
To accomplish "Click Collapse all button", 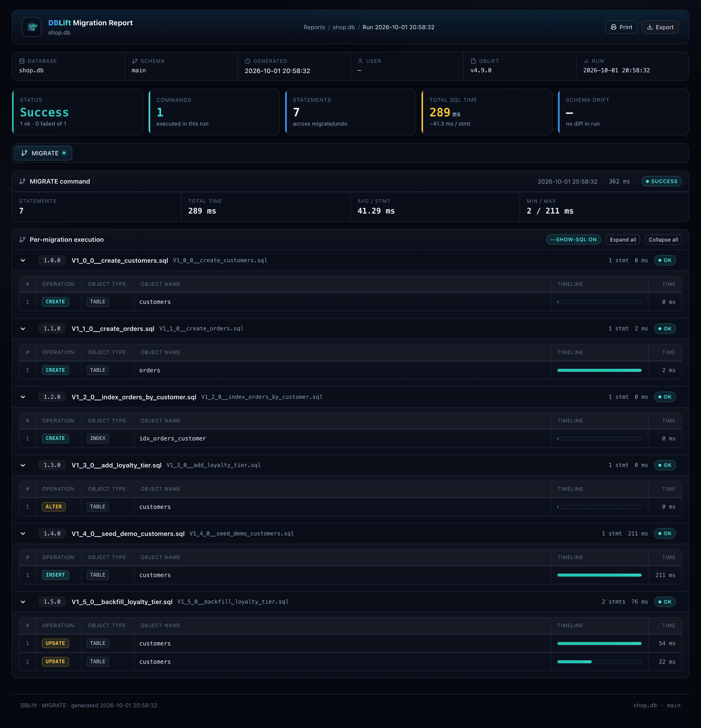I will [663, 240].
